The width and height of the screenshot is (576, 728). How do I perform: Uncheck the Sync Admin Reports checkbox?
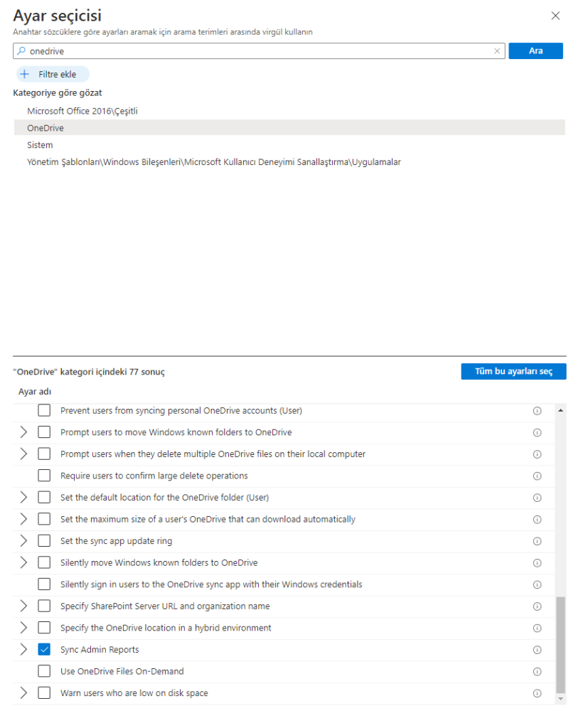[x=44, y=650]
